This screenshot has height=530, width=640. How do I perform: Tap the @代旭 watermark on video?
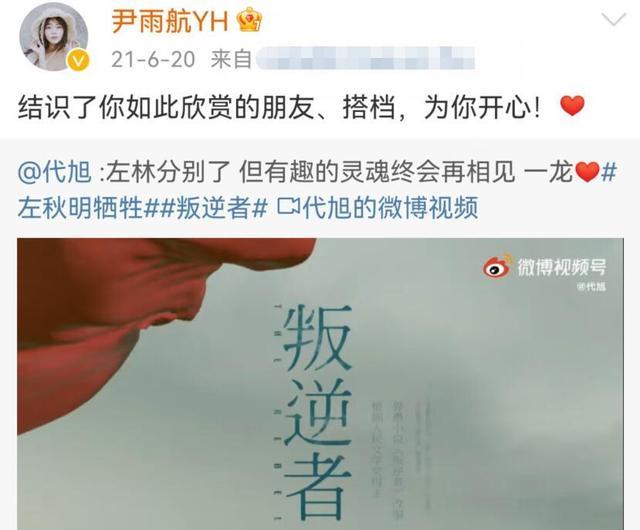(x=591, y=287)
